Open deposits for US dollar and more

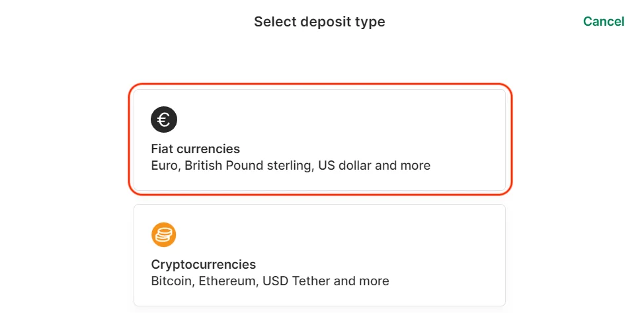coord(374,166)
